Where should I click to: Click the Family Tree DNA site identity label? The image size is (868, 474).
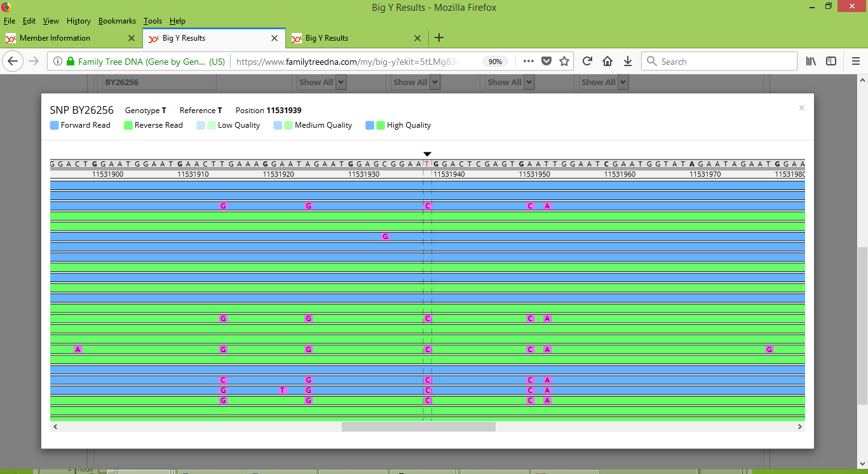click(x=151, y=62)
